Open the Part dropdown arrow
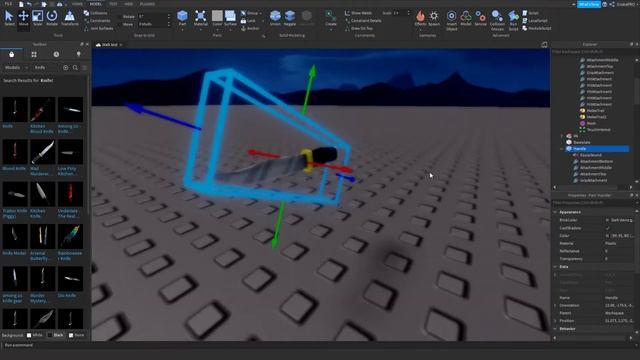Screen dimensions: 640x360 tap(182, 29)
